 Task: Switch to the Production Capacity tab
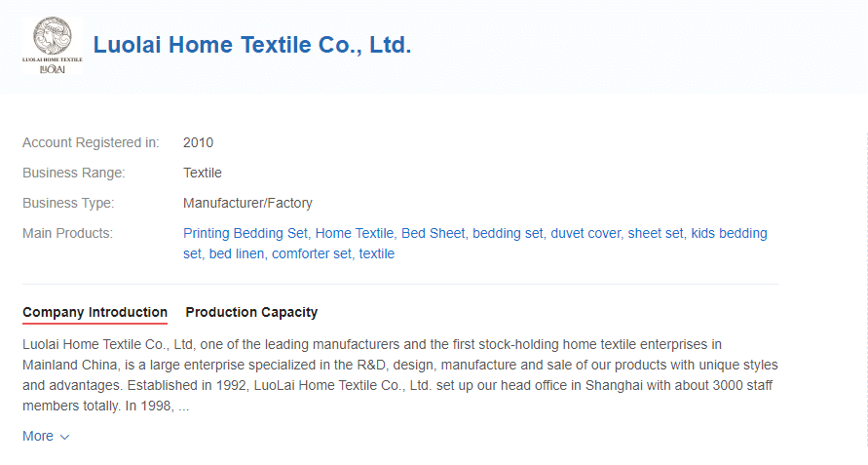point(252,313)
